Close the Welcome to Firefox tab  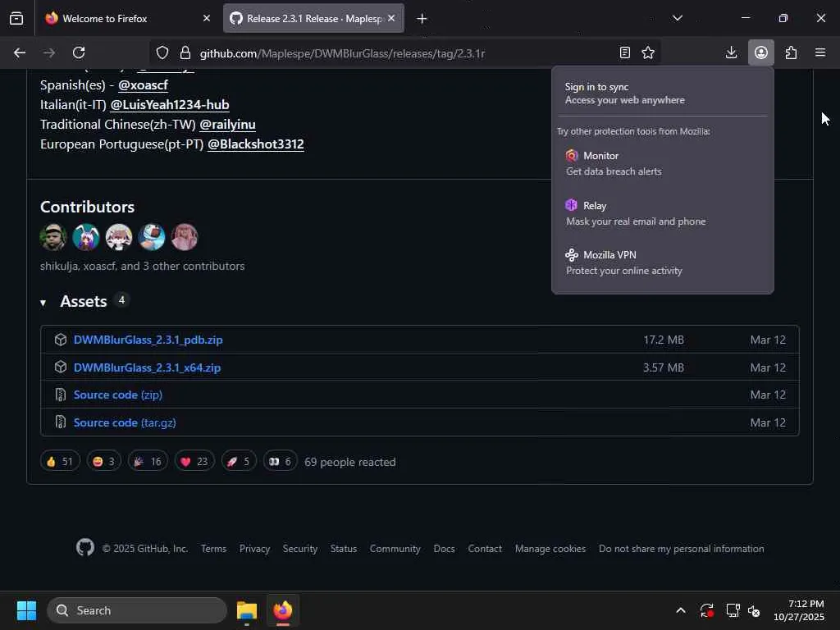[207, 18]
